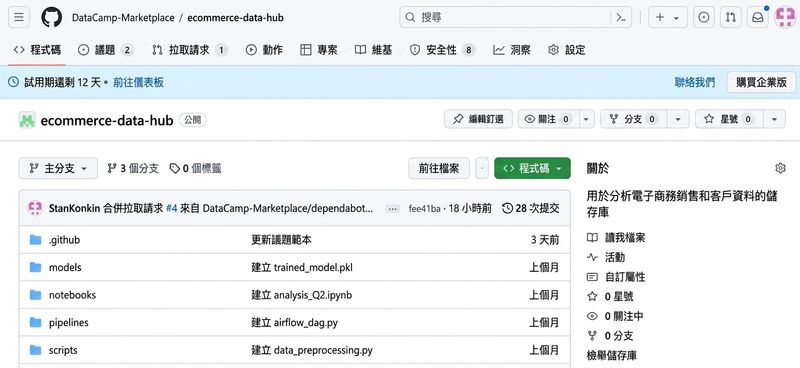Switch to the 洞察 tab

(x=512, y=50)
